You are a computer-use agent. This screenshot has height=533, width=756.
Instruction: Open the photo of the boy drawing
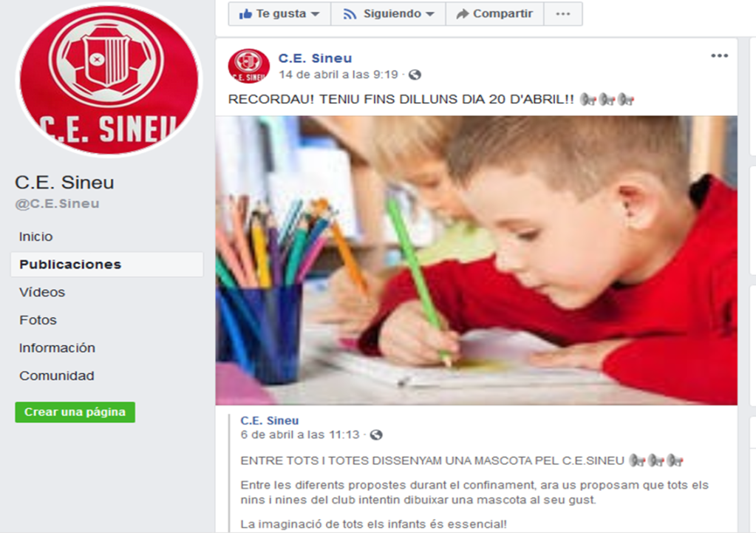pos(477,260)
